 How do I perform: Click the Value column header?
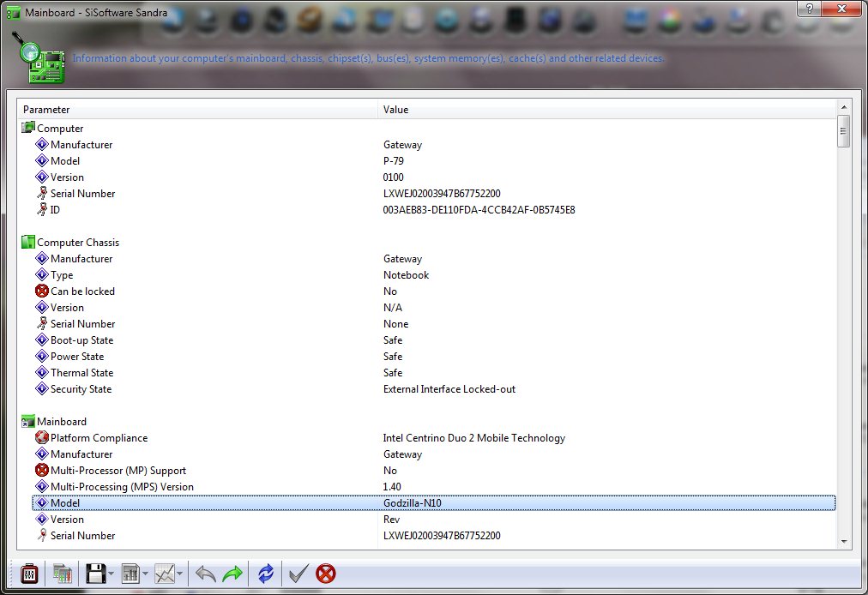(607, 110)
